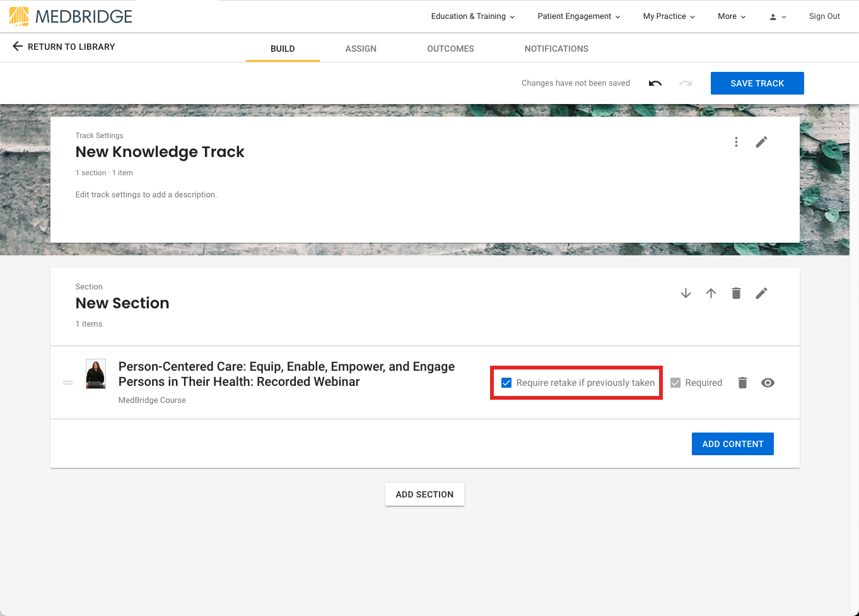Click 'Edit track settings to add a description' text

pyautogui.click(x=146, y=195)
